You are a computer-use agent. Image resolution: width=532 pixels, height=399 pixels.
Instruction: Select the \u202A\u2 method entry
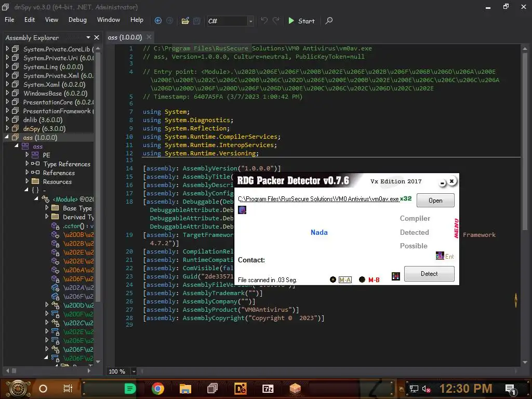pyautogui.click(x=78, y=287)
